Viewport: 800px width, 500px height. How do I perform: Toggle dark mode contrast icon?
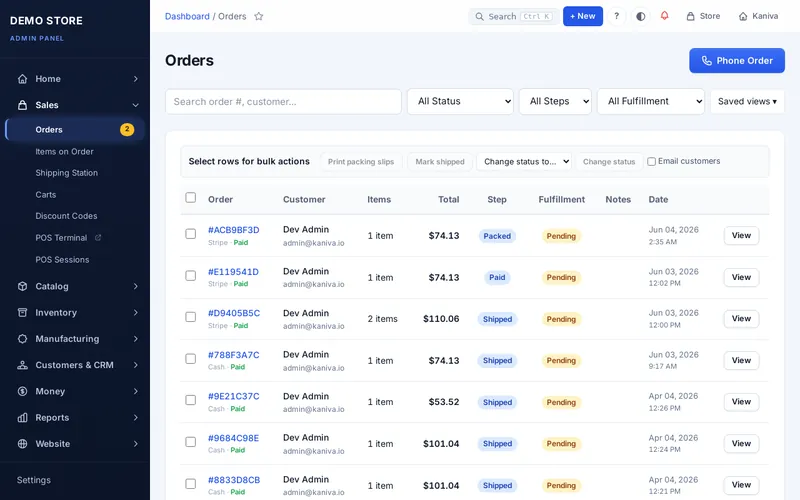pyautogui.click(x=640, y=16)
